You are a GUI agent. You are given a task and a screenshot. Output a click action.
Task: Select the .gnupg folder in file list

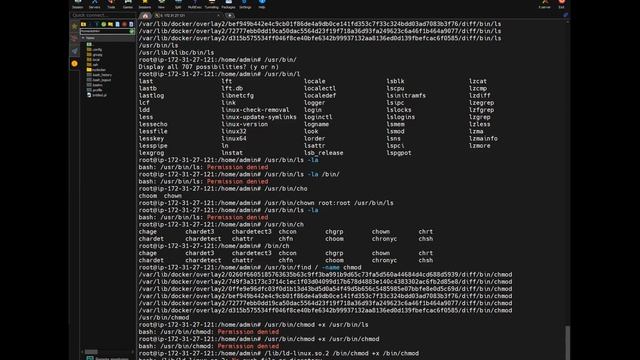(95, 55)
